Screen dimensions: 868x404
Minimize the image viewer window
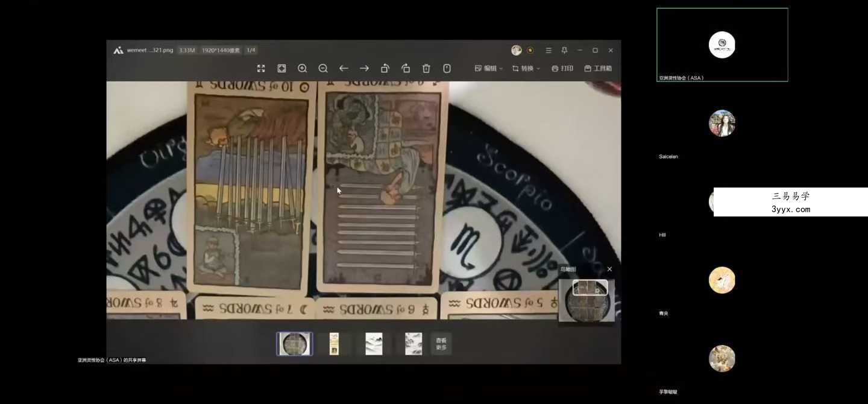pyautogui.click(x=580, y=50)
